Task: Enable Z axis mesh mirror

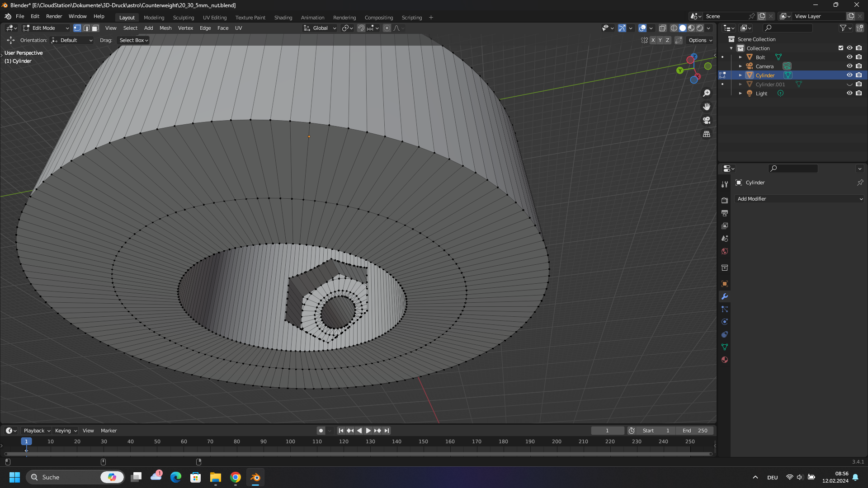Action: coord(667,40)
